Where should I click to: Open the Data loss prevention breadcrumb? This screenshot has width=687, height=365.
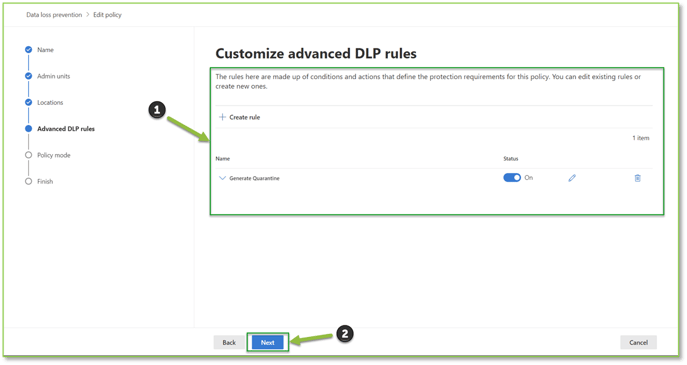pos(54,14)
